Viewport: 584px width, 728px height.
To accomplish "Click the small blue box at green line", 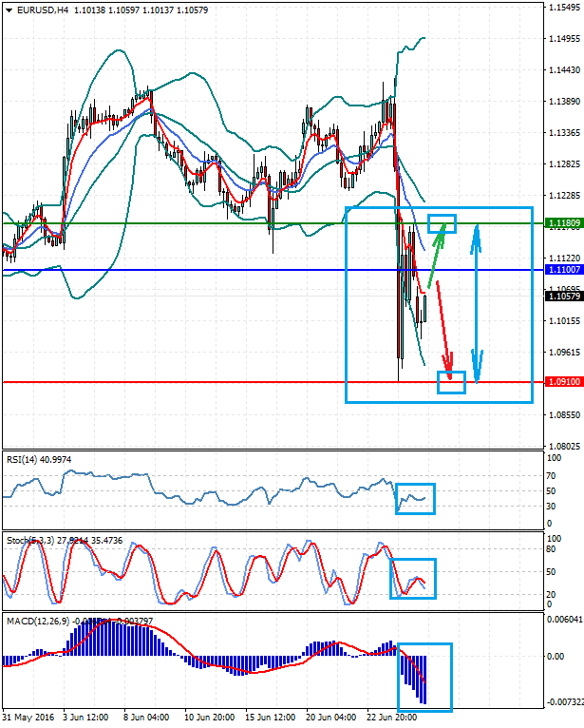I will pyautogui.click(x=443, y=223).
